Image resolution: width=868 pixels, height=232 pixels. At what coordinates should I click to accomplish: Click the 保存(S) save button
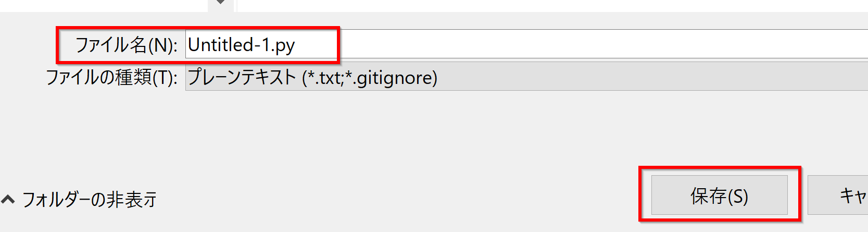[x=719, y=195]
